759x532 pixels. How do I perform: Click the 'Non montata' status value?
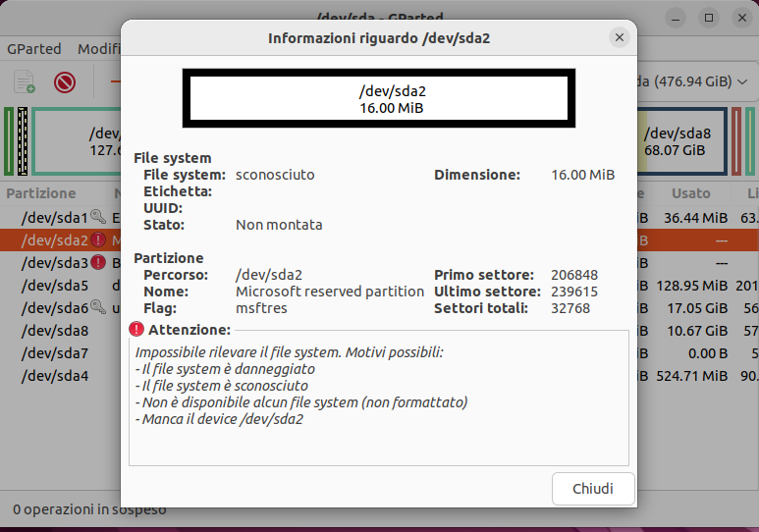pos(279,225)
